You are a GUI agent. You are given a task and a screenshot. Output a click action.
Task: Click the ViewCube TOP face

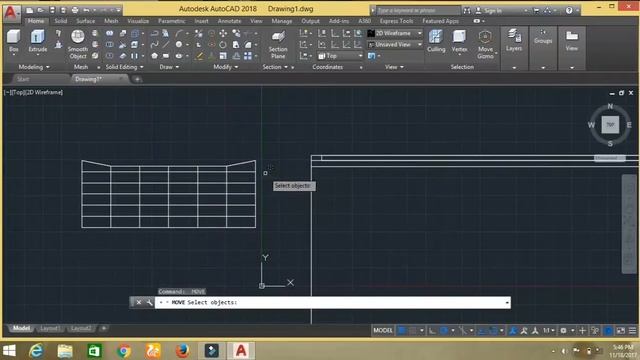tap(610, 124)
